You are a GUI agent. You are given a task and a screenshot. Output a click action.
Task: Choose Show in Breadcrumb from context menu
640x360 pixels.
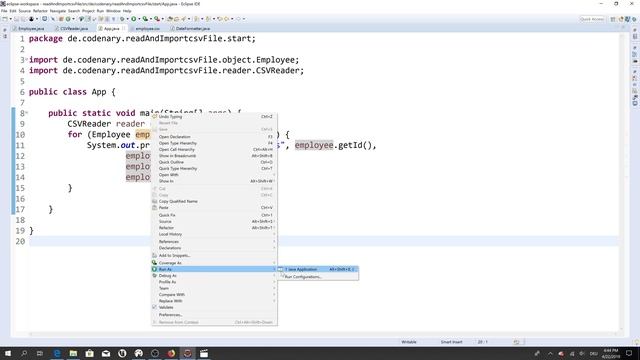tap(214, 156)
